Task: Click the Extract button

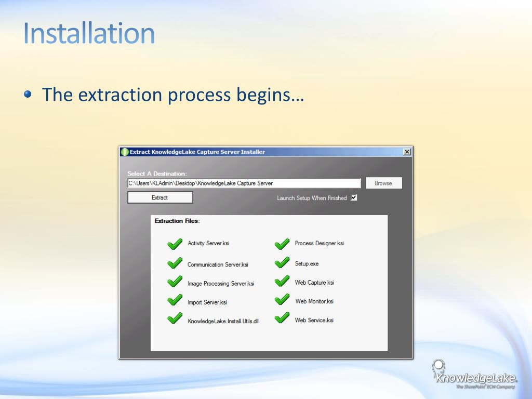Action: coord(160,197)
